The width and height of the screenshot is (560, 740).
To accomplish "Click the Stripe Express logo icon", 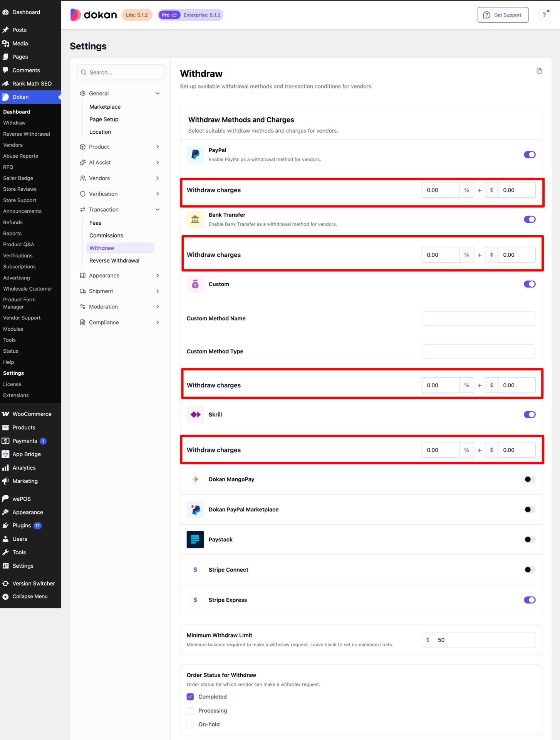I will [195, 600].
